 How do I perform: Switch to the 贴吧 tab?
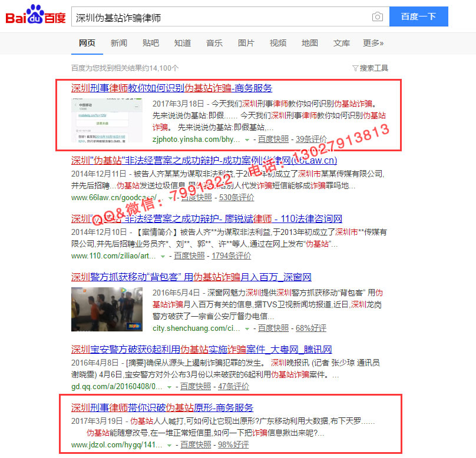coord(151,43)
